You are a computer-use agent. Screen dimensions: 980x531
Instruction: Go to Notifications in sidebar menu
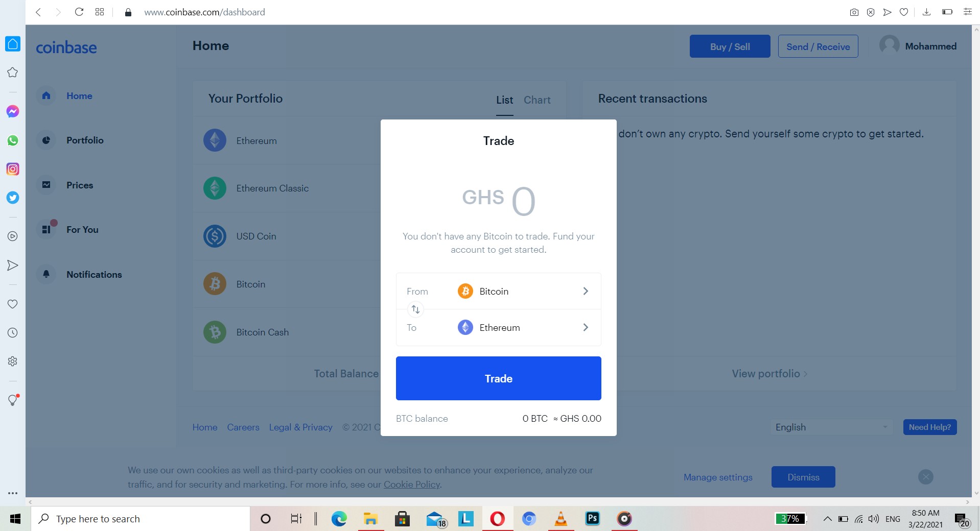point(94,275)
